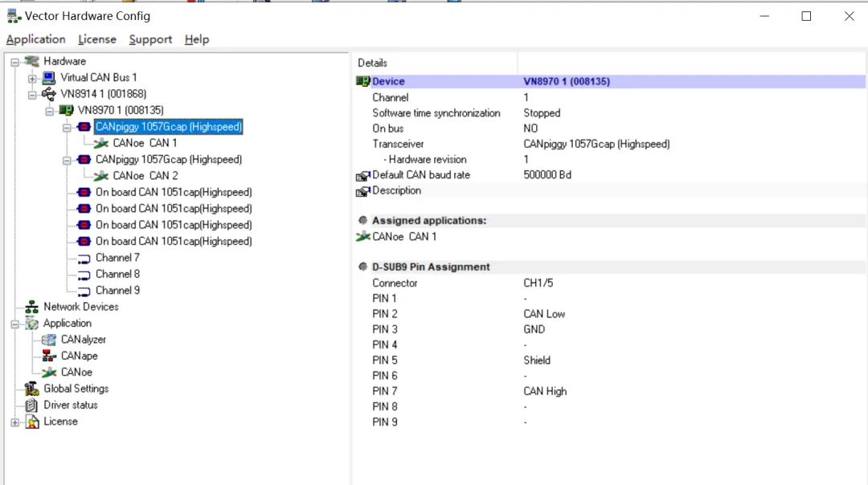This screenshot has width=868, height=485.
Task: Click the Virtual CAN Bus 1 computer icon
Action: pos(49,77)
